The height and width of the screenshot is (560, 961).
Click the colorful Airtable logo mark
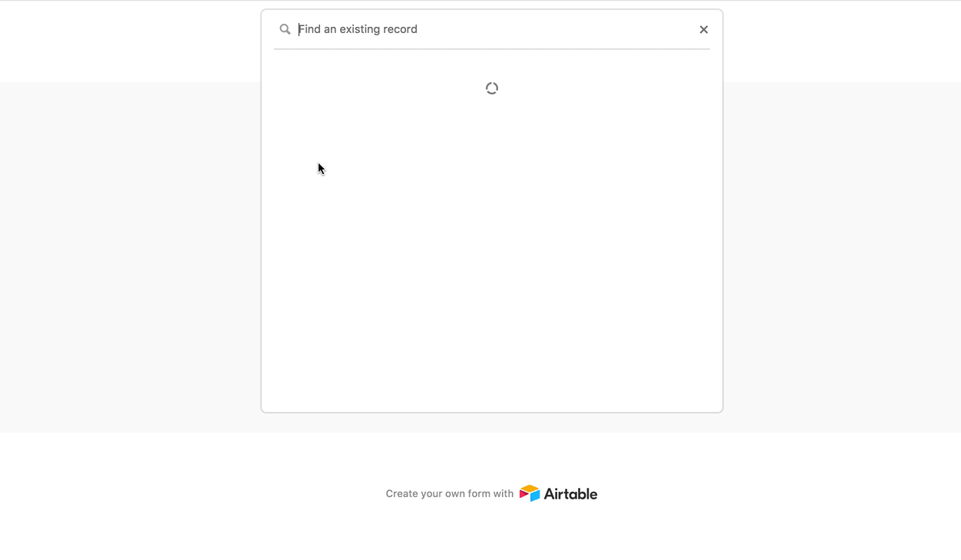pyautogui.click(x=530, y=493)
